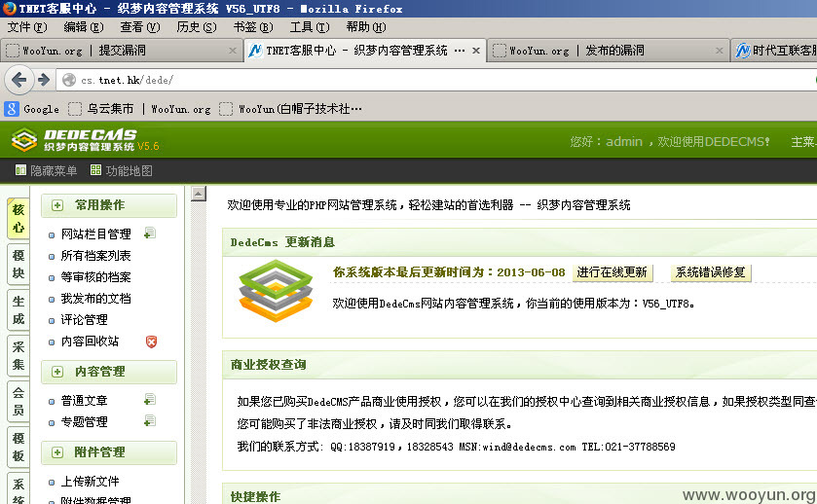Select the 会员 vertical sidebar tab
817x504 pixels.
click(19, 402)
